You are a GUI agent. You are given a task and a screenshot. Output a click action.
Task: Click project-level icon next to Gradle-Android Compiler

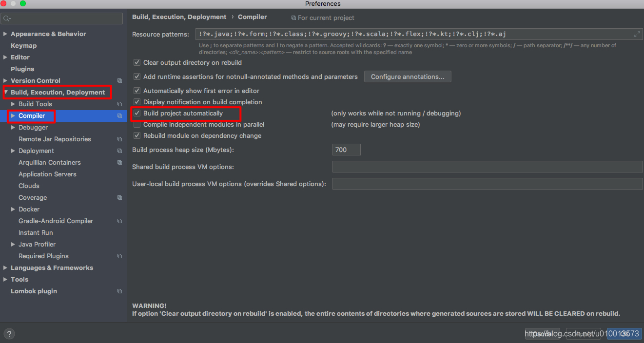119,221
